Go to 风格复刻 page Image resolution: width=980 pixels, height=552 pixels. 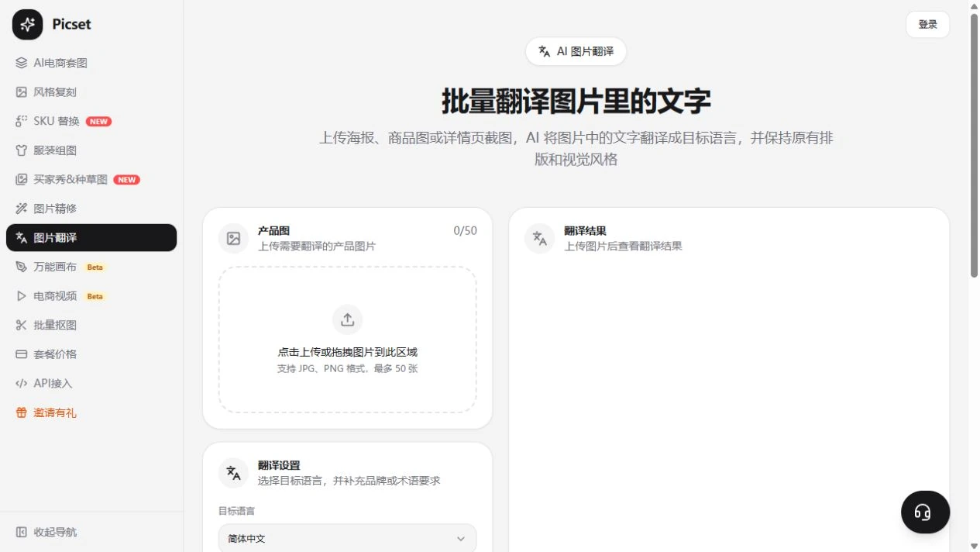click(91, 92)
